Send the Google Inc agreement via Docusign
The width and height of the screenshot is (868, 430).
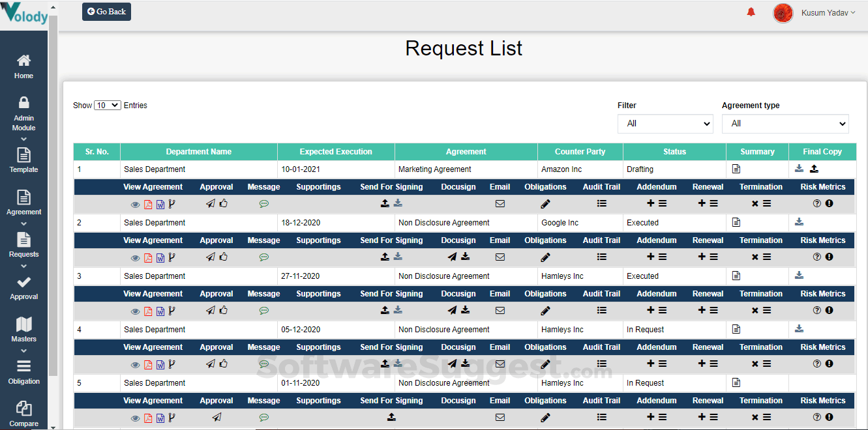[452, 257]
